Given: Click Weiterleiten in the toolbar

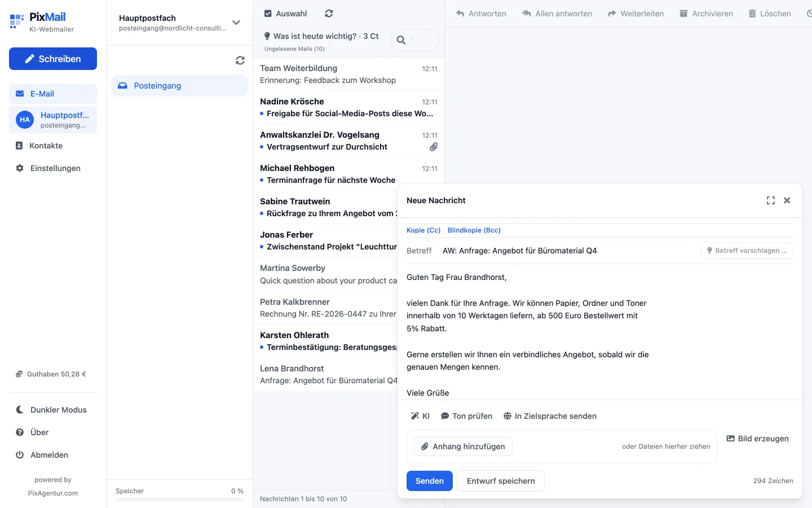Looking at the screenshot, I should [x=636, y=14].
